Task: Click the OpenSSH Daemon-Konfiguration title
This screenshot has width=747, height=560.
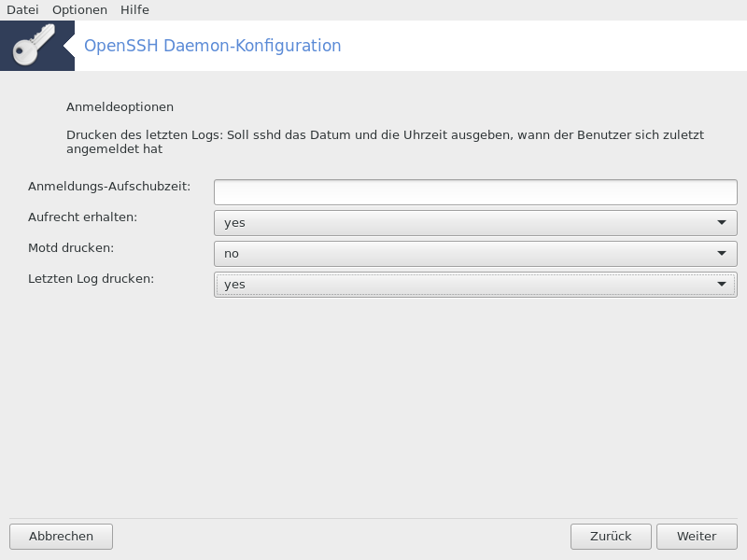Action: (x=213, y=46)
